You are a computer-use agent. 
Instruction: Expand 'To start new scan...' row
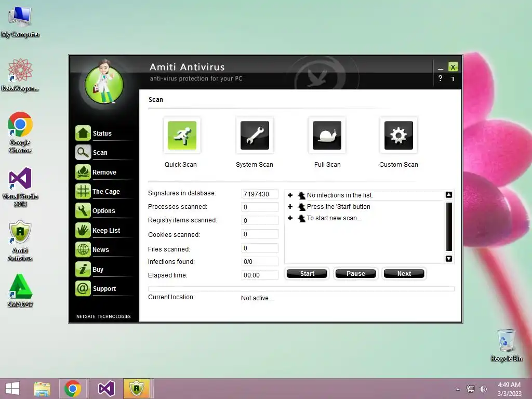pyautogui.click(x=290, y=218)
